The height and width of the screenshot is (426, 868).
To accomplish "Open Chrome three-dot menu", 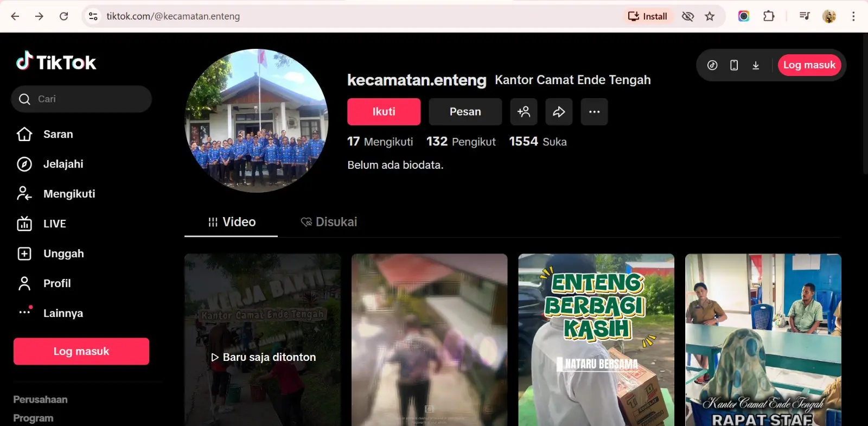I will click(x=853, y=16).
